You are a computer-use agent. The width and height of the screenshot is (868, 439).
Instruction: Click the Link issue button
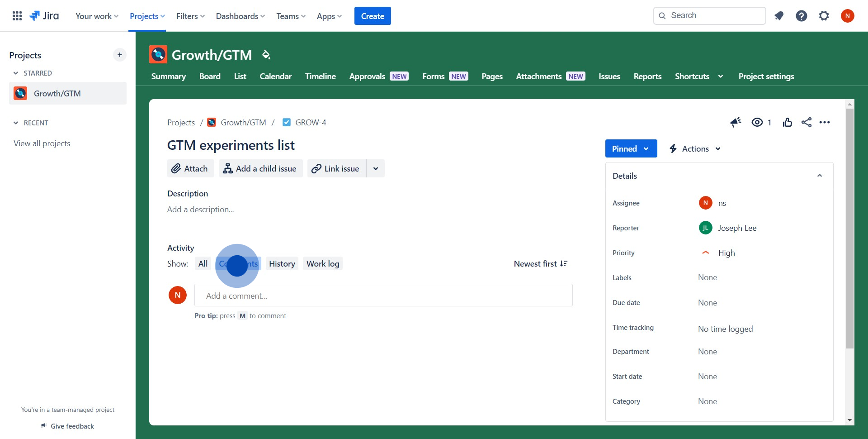point(336,168)
